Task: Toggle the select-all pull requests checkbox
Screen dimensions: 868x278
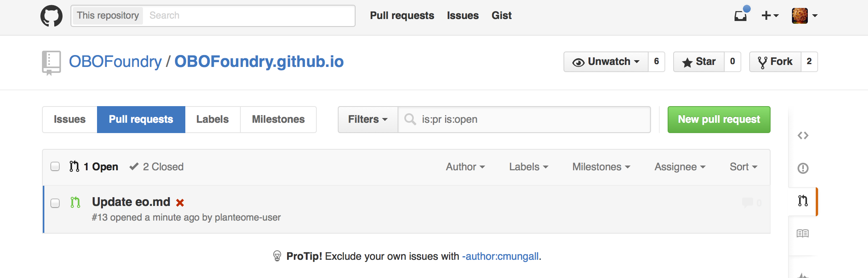Action: point(55,166)
